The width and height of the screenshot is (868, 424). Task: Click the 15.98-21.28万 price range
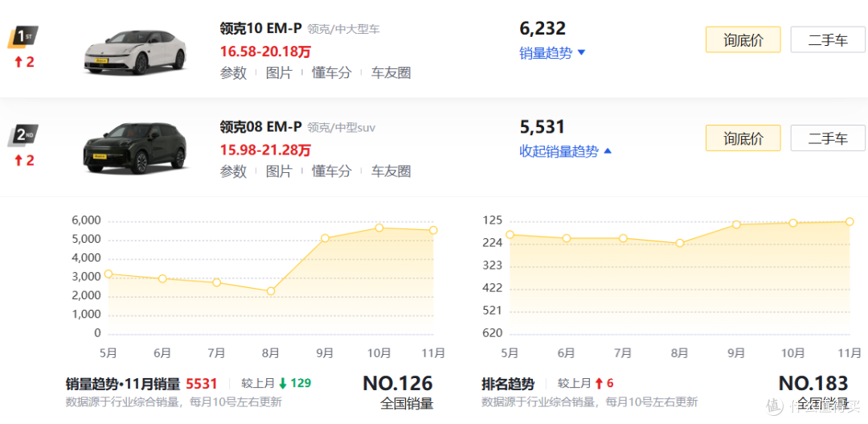coord(265,150)
